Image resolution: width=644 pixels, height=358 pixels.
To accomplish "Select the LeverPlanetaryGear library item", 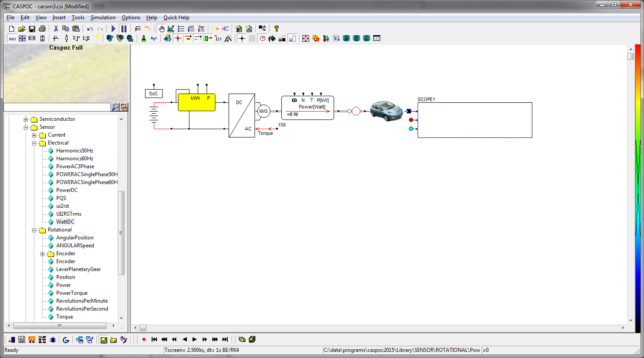I will point(78,269).
